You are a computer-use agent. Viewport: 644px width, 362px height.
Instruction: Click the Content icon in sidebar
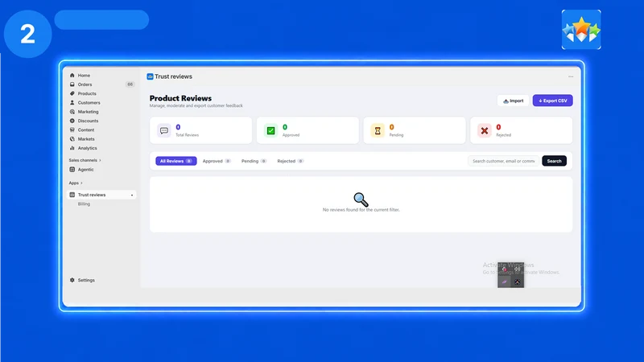(72, 130)
